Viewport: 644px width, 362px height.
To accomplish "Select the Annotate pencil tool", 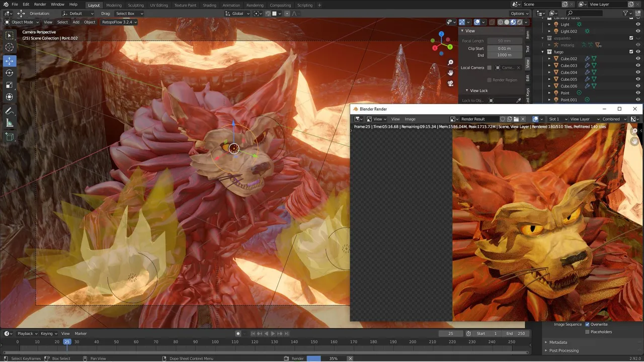I will tap(10, 111).
